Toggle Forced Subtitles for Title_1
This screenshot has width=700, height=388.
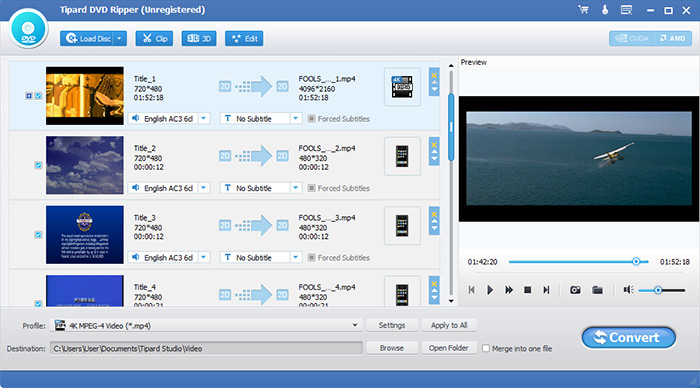coord(312,119)
